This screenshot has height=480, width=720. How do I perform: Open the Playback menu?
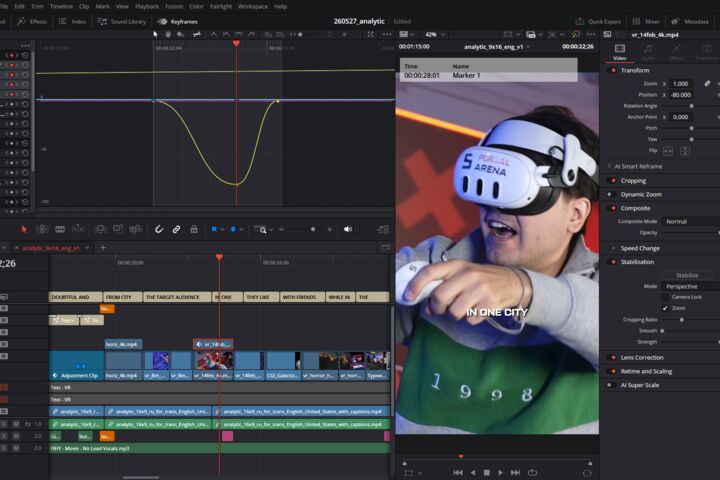tap(147, 6)
